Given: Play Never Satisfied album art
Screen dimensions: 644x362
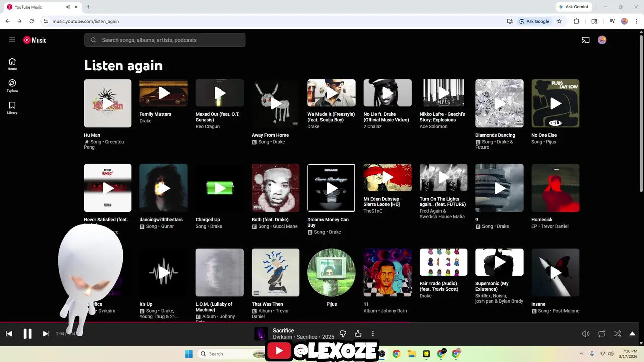Looking at the screenshot, I should pos(108,188).
